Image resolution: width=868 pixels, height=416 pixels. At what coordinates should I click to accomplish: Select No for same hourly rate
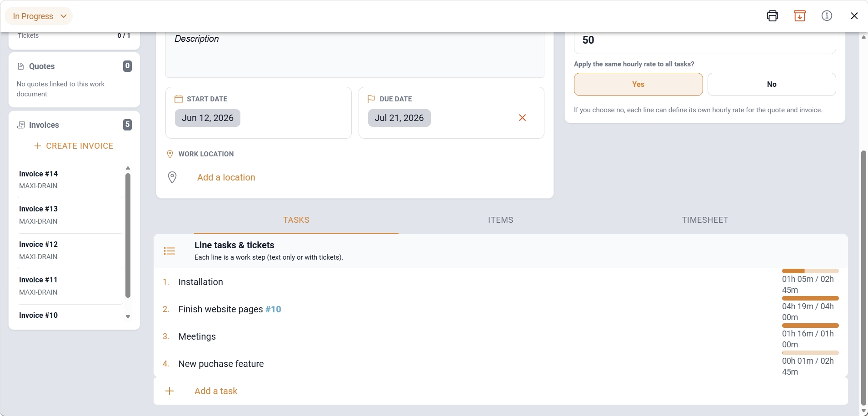(772, 84)
